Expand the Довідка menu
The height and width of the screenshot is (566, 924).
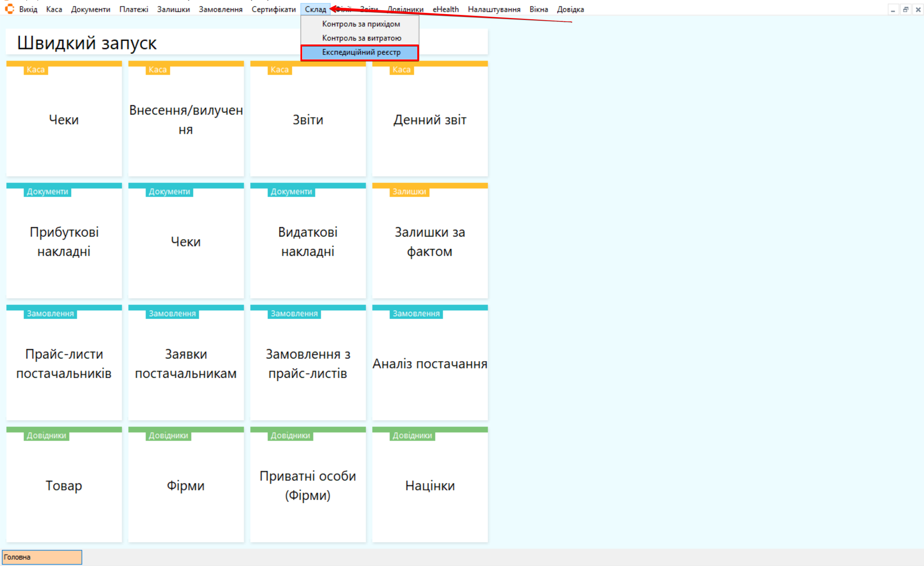pyautogui.click(x=570, y=9)
